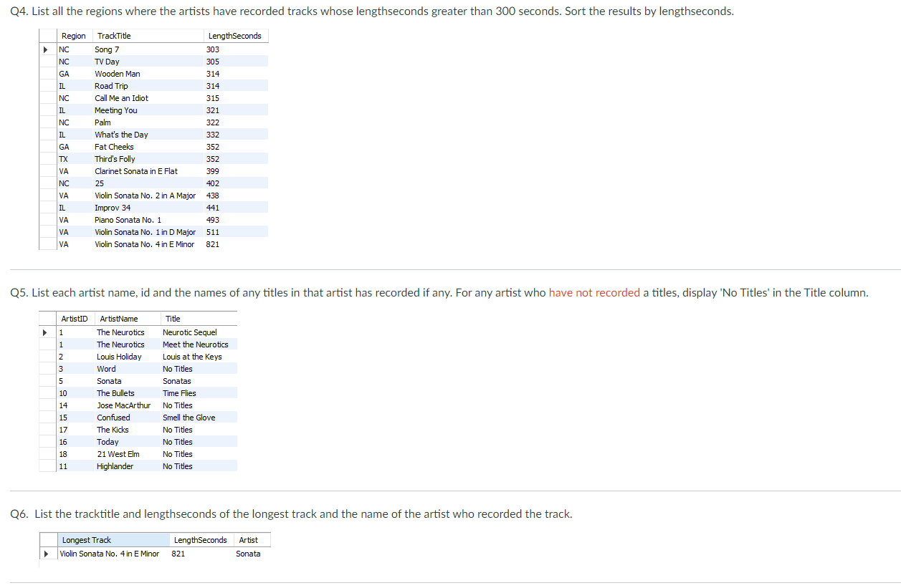Click the Region column header
This screenshot has width=901, height=588.
coord(73,35)
